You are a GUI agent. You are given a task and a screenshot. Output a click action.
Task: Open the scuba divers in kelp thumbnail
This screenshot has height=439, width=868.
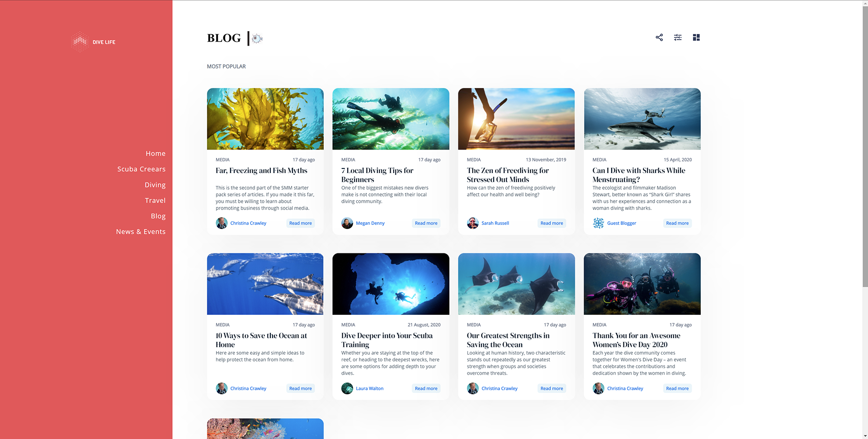391,119
